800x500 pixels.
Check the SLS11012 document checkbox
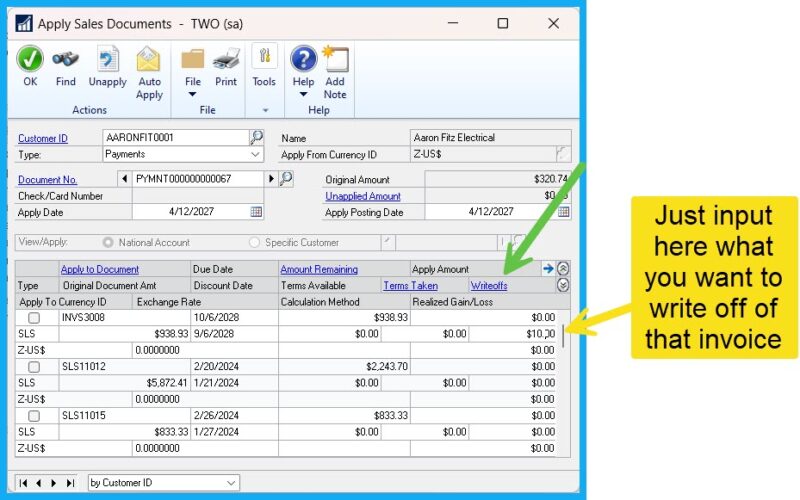pos(34,366)
